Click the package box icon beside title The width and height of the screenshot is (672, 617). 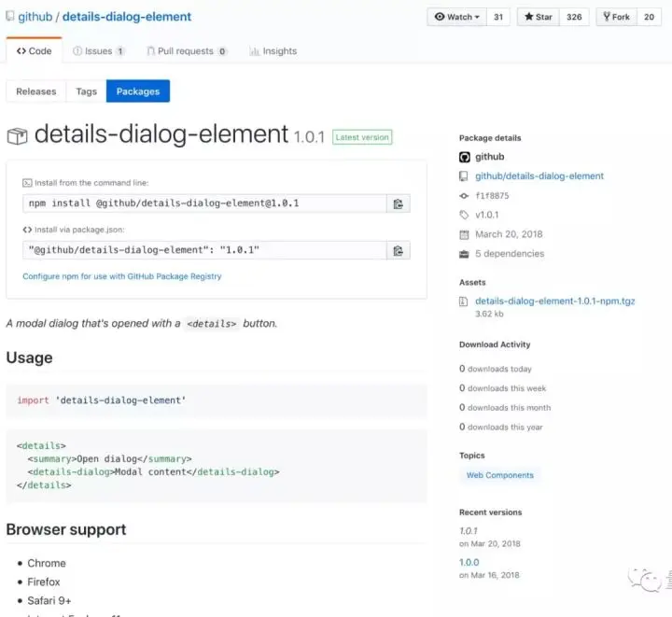click(x=17, y=136)
